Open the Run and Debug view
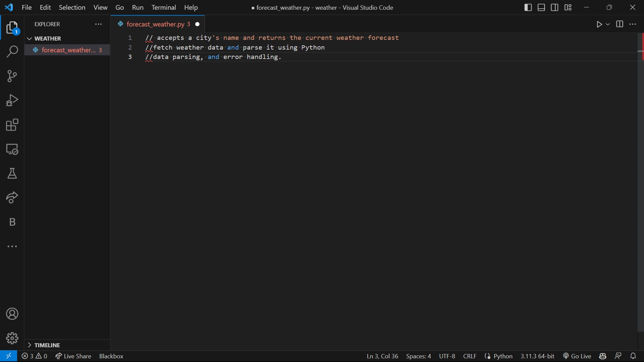Viewport: 644px width, 362px height. pyautogui.click(x=12, y=100)
